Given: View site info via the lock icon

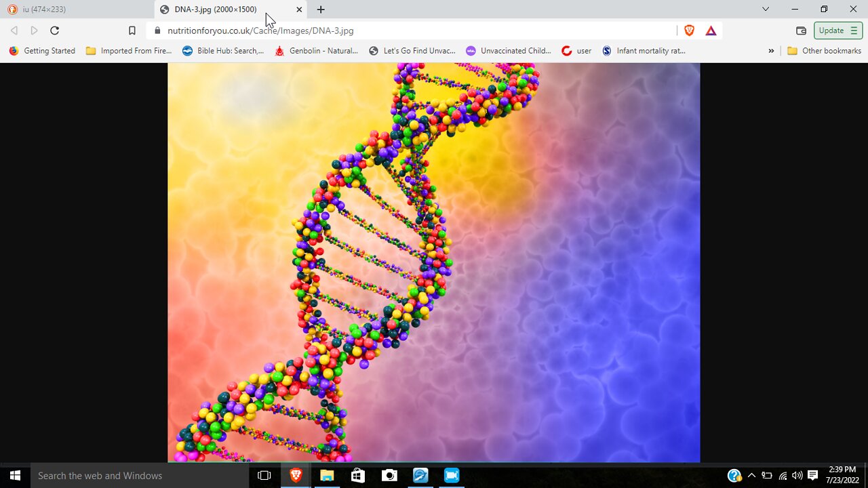Looking at the screenshot, I should coord(157,30).
